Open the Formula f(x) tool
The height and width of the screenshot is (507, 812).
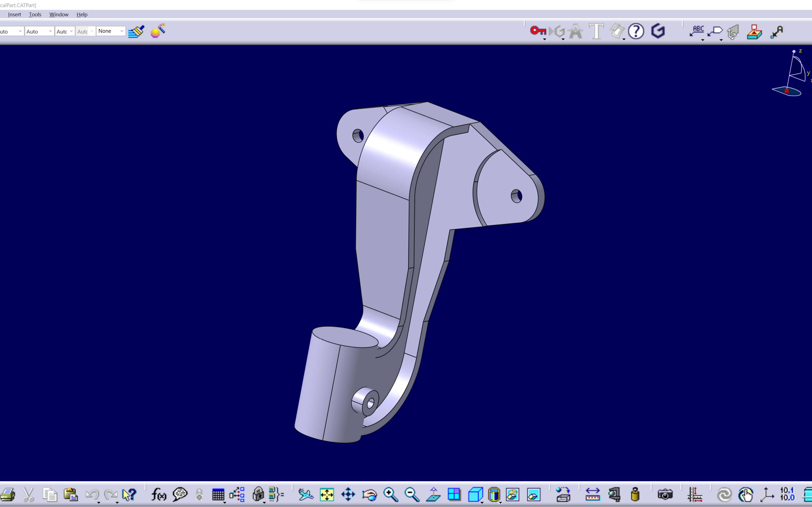pyautogui.click(x=159, y=495)
